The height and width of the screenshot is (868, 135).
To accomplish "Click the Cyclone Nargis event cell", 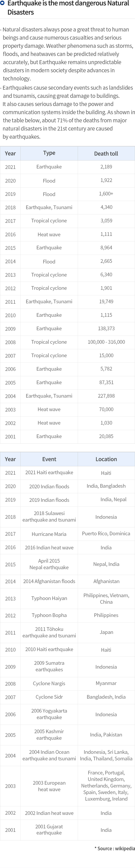I will 49,683.
